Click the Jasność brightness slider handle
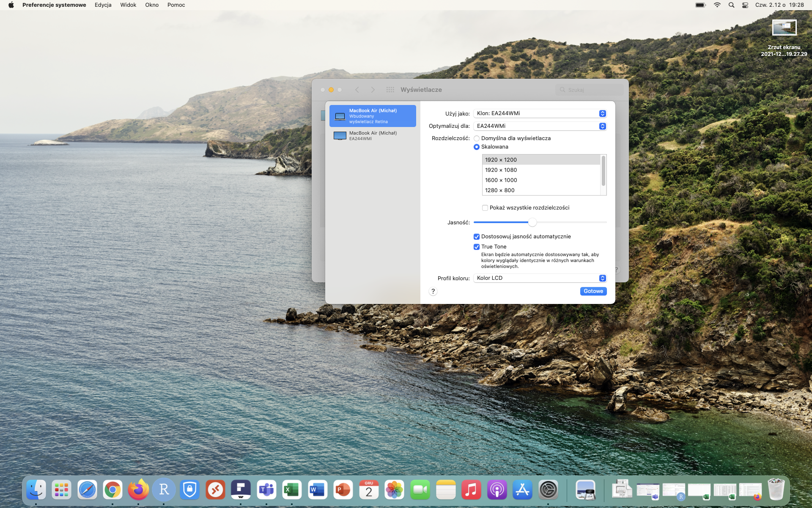Viewport: 812px width, 508px height. (x=532, y=222)
